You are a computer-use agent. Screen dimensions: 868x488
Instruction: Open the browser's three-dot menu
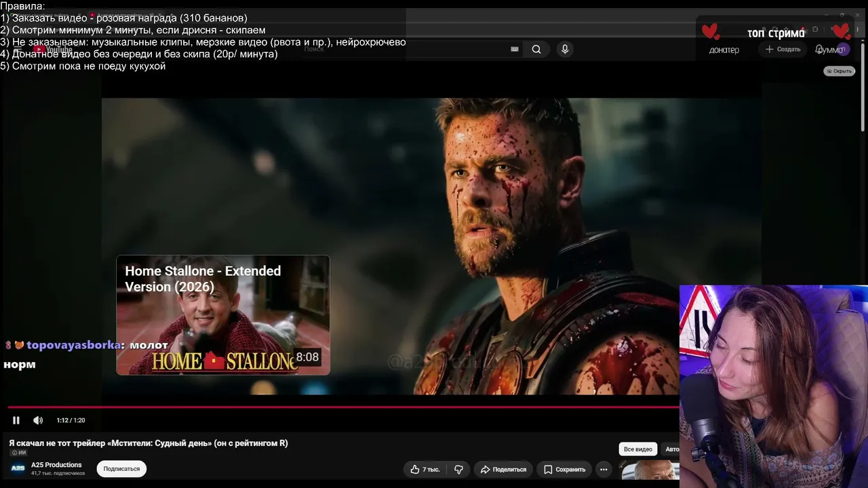point(858,30)
